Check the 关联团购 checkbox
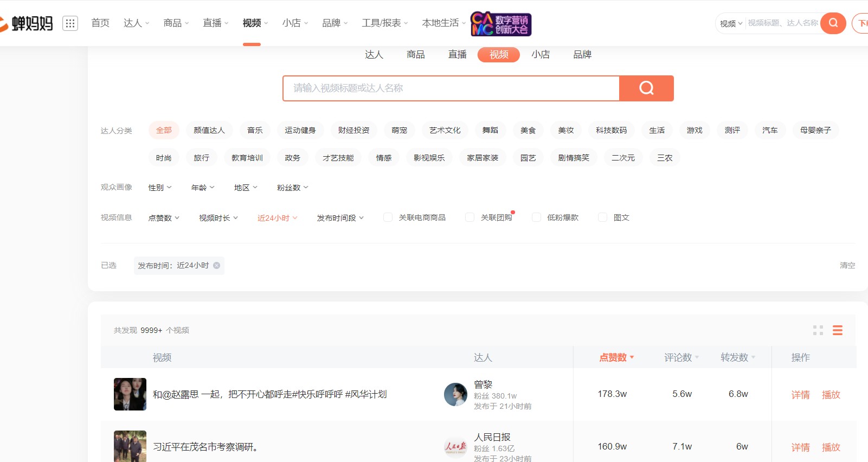 click(470, 217)
